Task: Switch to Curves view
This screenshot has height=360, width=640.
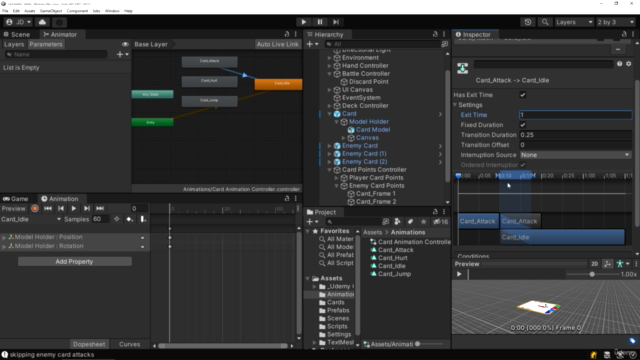Action: click(x=129, y=344)
